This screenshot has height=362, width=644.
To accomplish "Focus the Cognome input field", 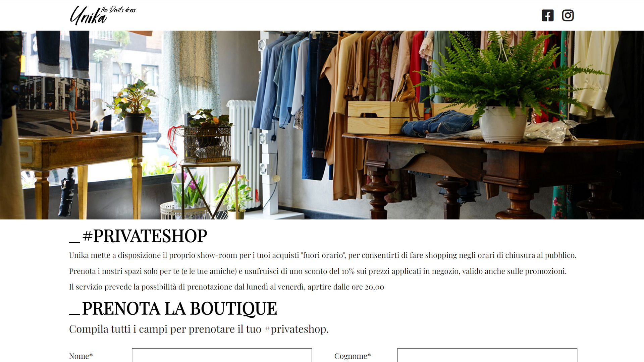I will point(487,355).
